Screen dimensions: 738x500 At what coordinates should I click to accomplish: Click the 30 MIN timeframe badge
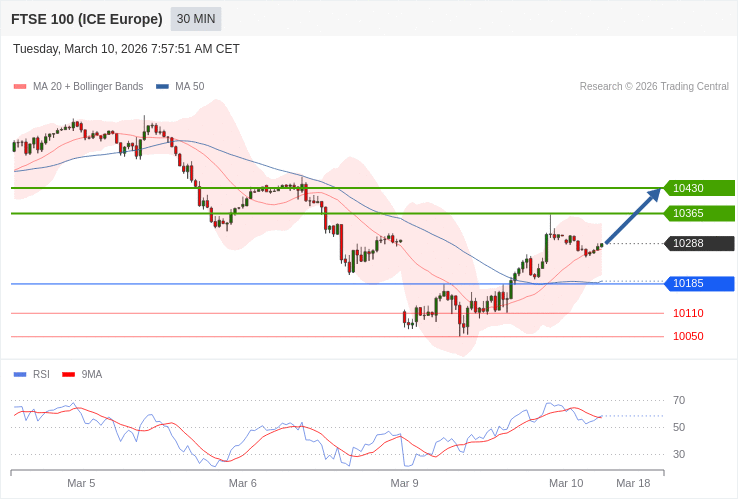196,19
